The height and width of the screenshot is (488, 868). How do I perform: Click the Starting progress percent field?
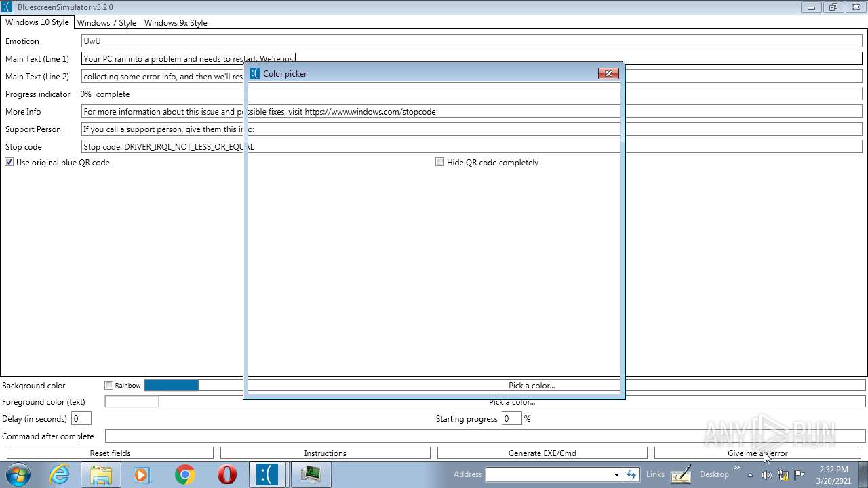coord(511,418)
